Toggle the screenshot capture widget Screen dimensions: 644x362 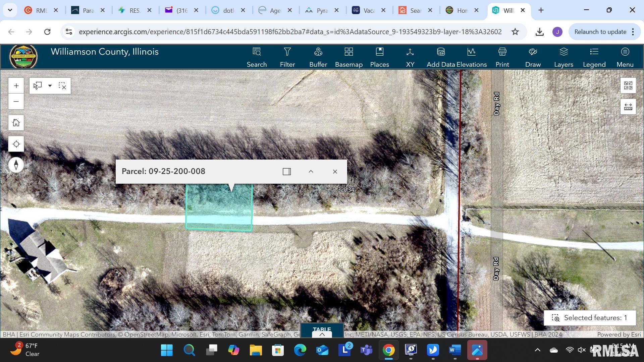[x=628, y=85]
